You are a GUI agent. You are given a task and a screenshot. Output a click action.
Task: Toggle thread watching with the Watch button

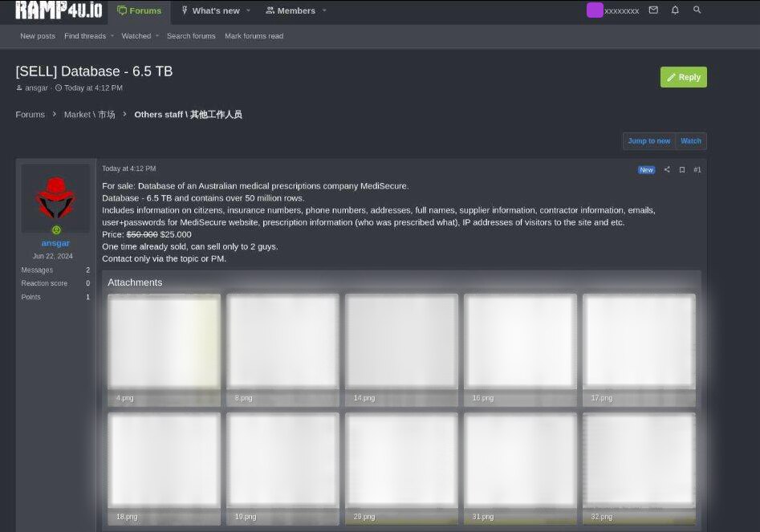pos(691,140)
